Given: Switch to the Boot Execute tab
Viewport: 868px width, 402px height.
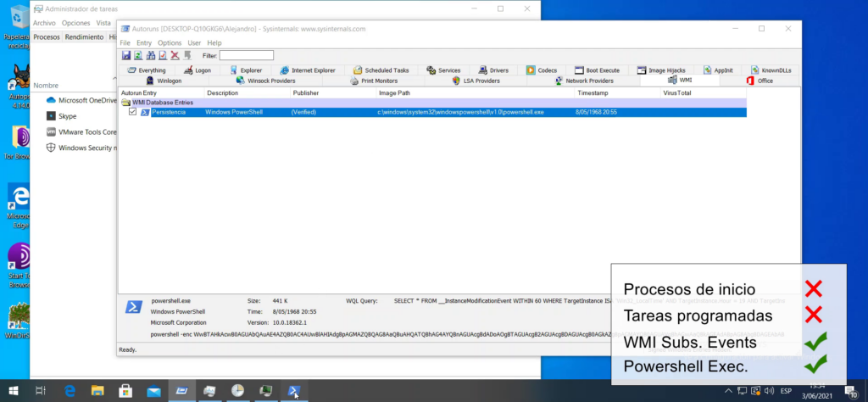Looking at the screenshot, I should pyautogui.click(x=598, y=70).
